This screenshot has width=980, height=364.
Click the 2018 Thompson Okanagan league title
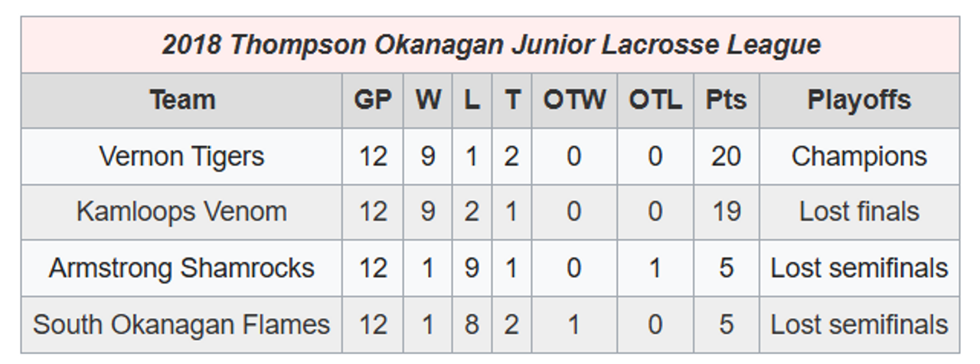point(491,44)
